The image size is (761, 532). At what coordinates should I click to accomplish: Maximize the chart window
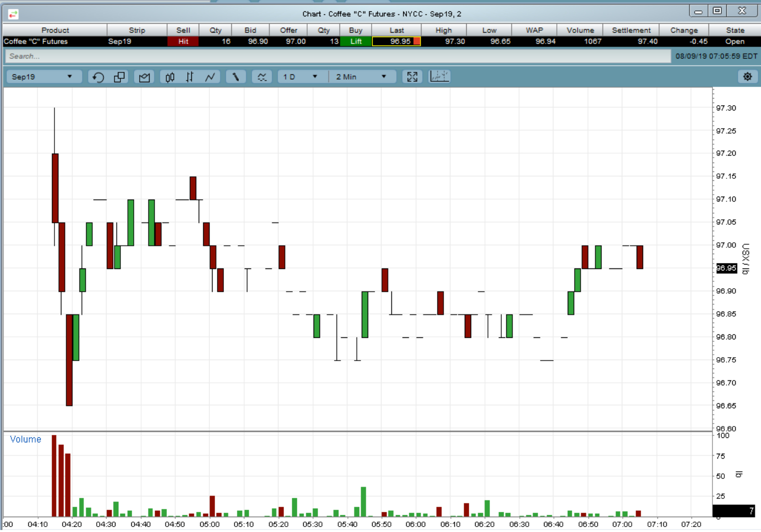tap(717, 11)
